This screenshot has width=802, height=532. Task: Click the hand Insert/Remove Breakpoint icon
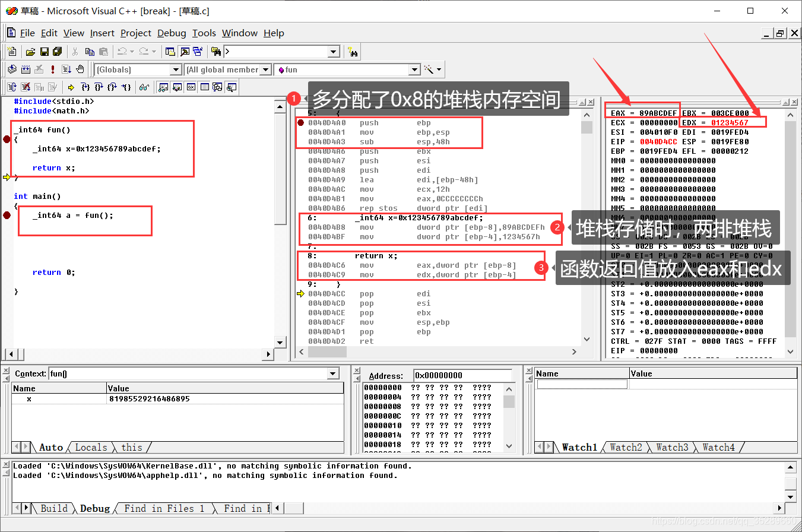pos(80,69)
